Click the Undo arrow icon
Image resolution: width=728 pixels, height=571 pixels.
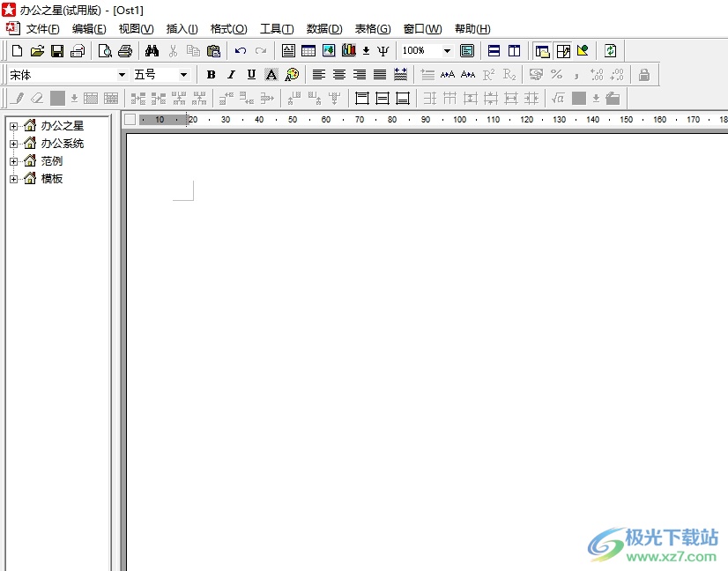tap(240, 51)
